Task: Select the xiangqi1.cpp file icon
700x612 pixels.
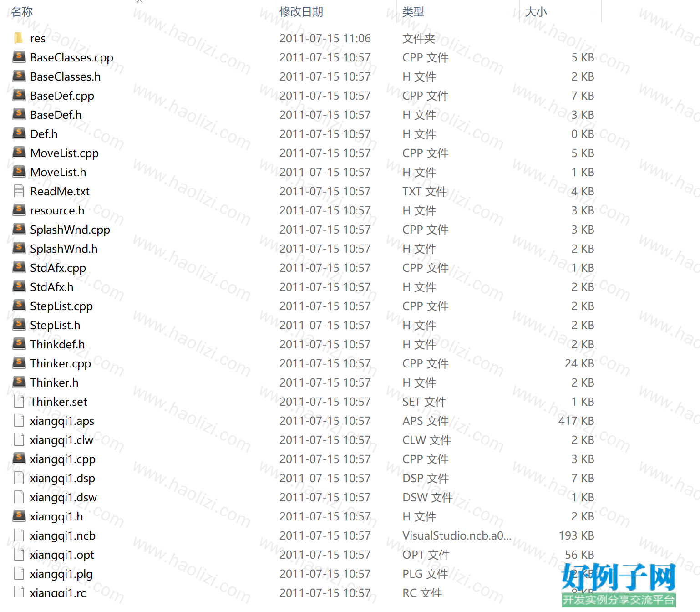Action: click(x=19, y=459)
